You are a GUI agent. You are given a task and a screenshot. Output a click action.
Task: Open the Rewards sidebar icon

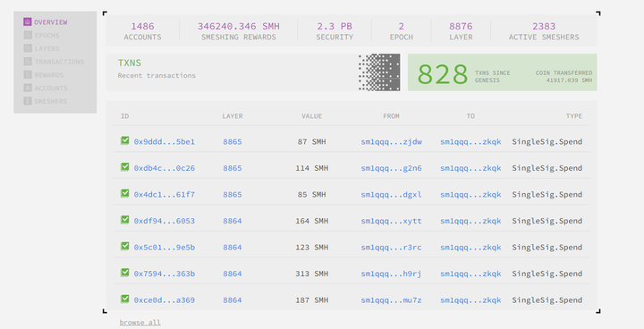click(x=28, y=74)
